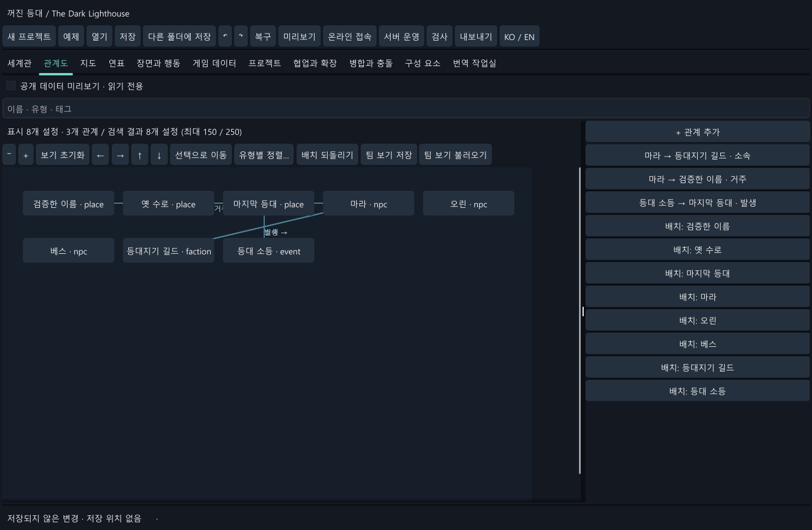Click the + 관계 추가 button
Viewport: 812px width, 530px height.
pyautogui.click(x=697, y=132)
